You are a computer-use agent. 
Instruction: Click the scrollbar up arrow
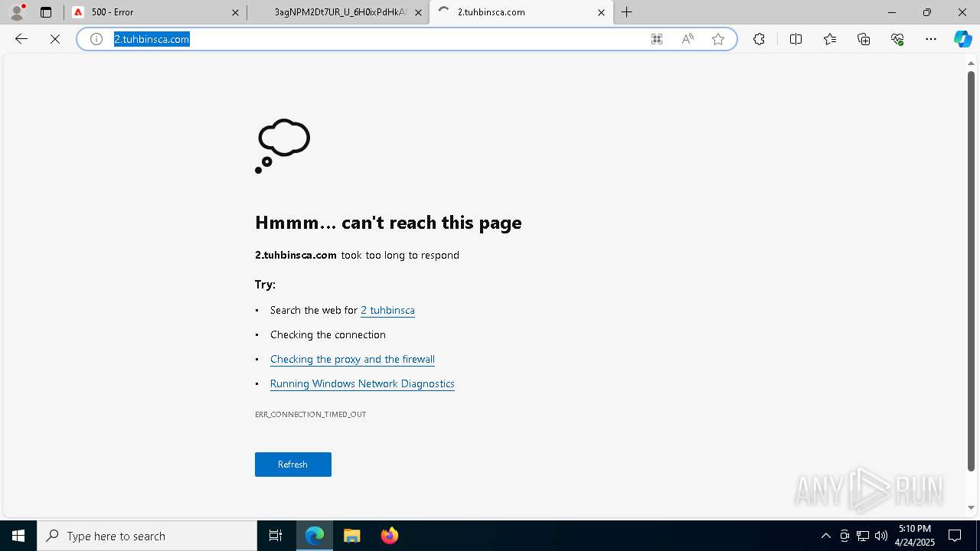tap(971, 64)
